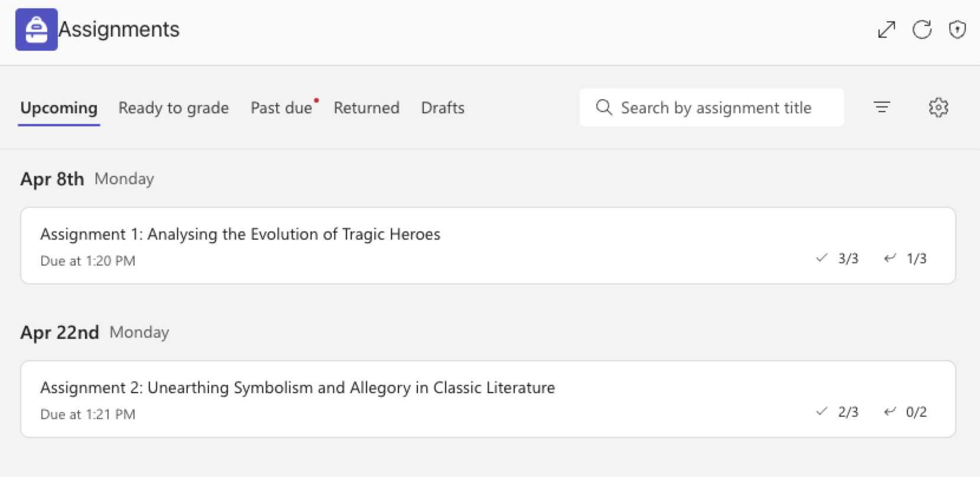This screenshot has height=477, width=980.
Task: Click the Assignments backpack app icon
Action: 37,30
